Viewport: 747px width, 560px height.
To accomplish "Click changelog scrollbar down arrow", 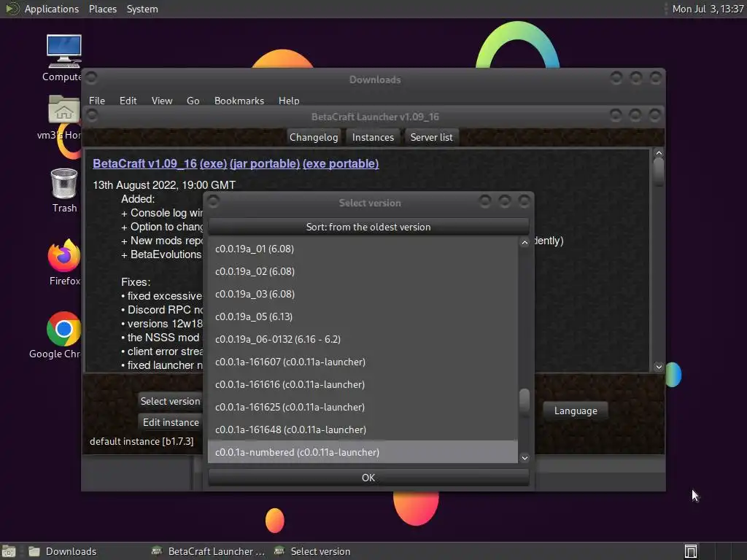I will 659,367.
